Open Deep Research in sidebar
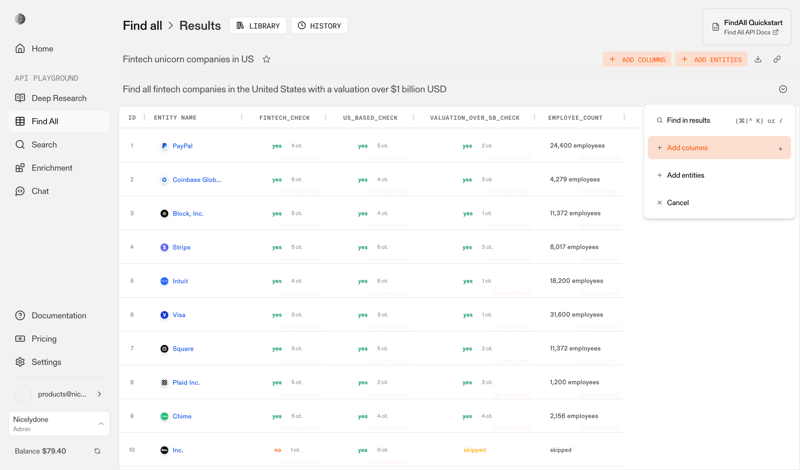 coord(58,98)
